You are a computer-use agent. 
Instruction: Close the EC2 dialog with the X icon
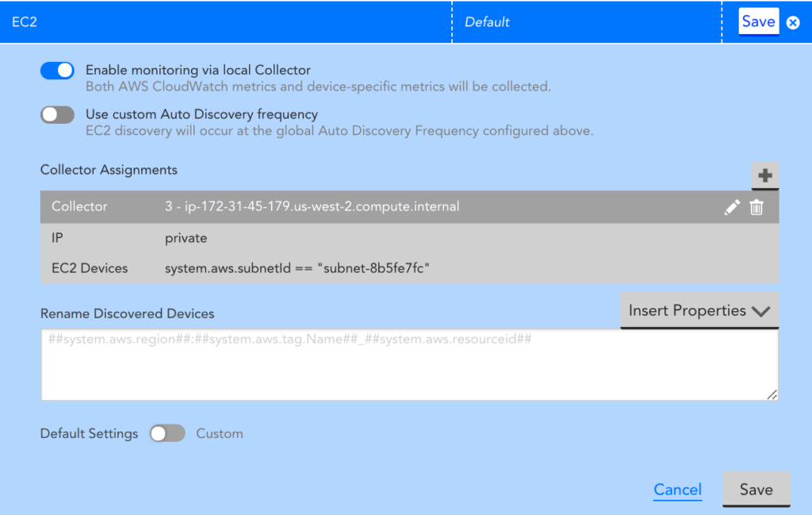pyautogui.click(x=792, y=21)
